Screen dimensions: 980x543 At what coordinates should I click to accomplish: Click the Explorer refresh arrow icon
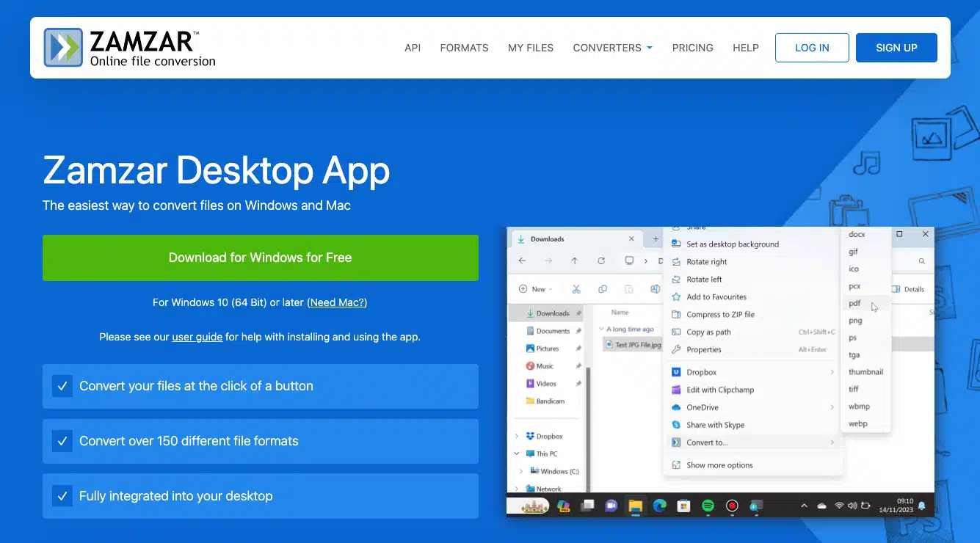click(601, 260)
